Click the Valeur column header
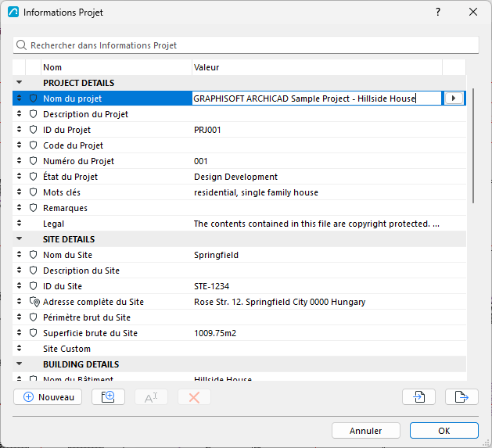Viewport: 492px width, 448px height. [317, 67]
